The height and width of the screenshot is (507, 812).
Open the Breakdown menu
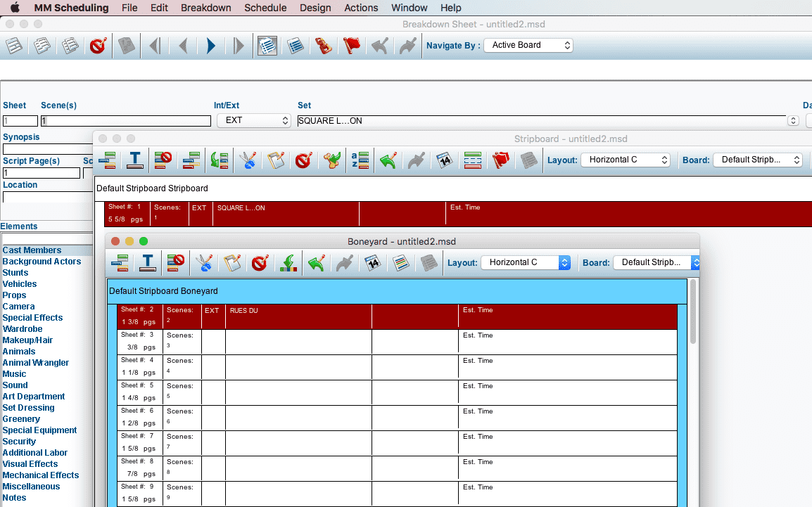[205, 8]
